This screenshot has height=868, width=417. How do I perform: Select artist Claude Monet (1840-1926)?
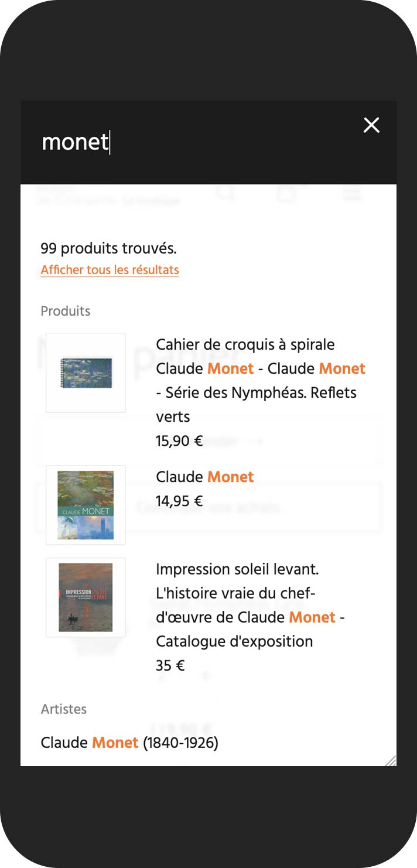(x=129, y=742)
